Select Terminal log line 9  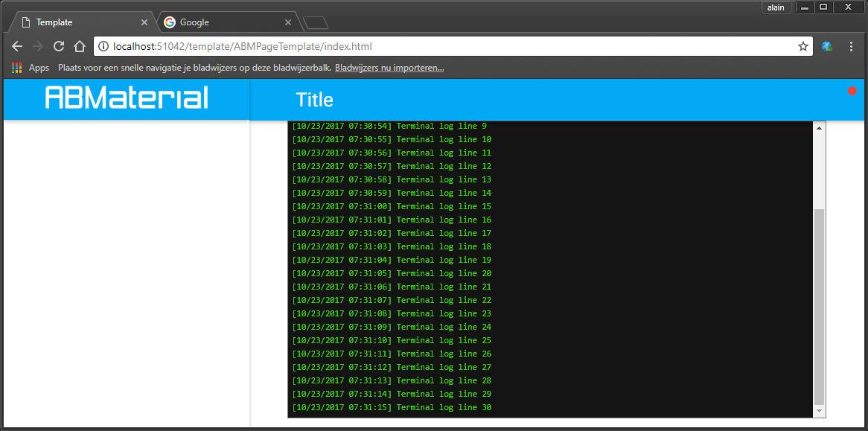pyautogui.click(x=389, y=126)
